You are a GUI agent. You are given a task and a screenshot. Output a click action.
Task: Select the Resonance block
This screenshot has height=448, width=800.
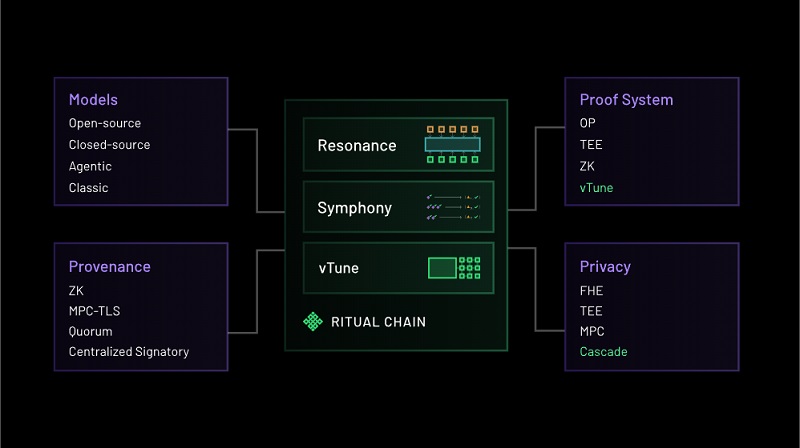[x=398, y=144]
